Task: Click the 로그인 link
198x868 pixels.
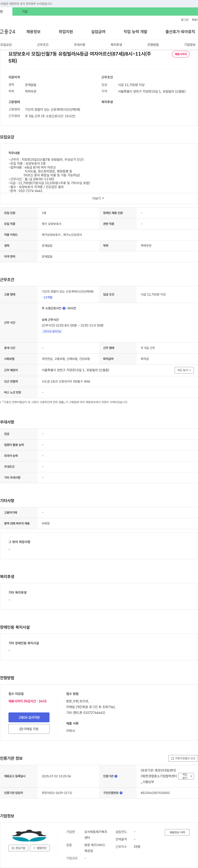Action: tap(185, 20)
